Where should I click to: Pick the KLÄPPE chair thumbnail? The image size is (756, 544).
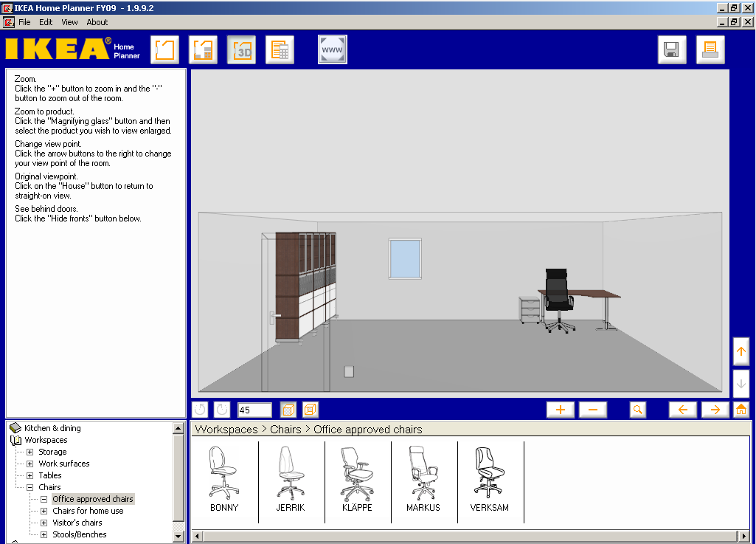point(357,479)
